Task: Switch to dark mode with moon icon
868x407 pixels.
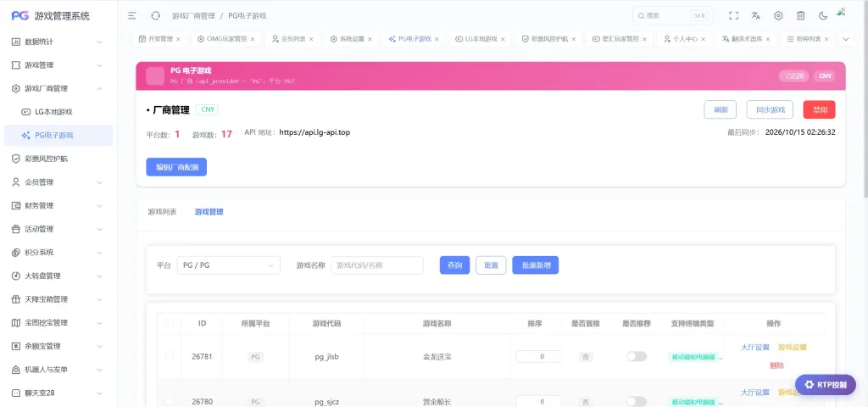Action: coord(823,16)
